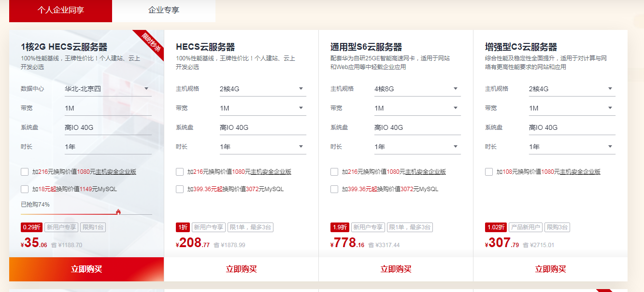Click 立即购买 for 通用型S6云服务器

point(396,269)
